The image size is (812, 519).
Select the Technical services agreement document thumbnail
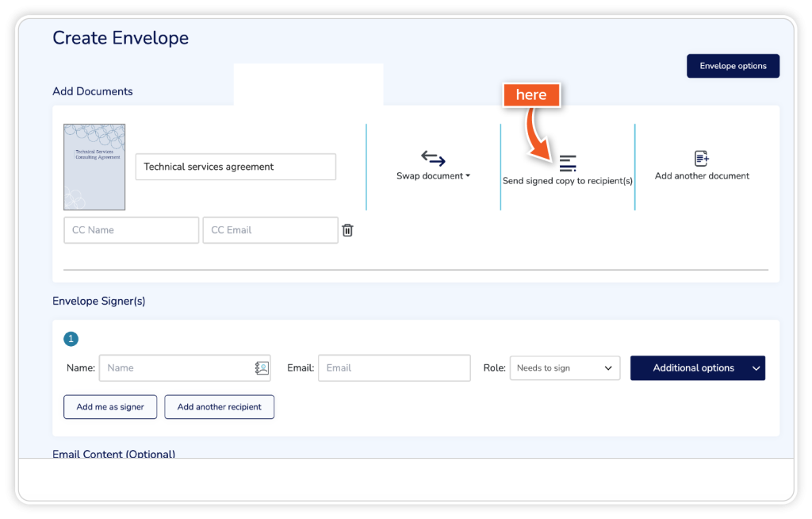coord(94,167)
